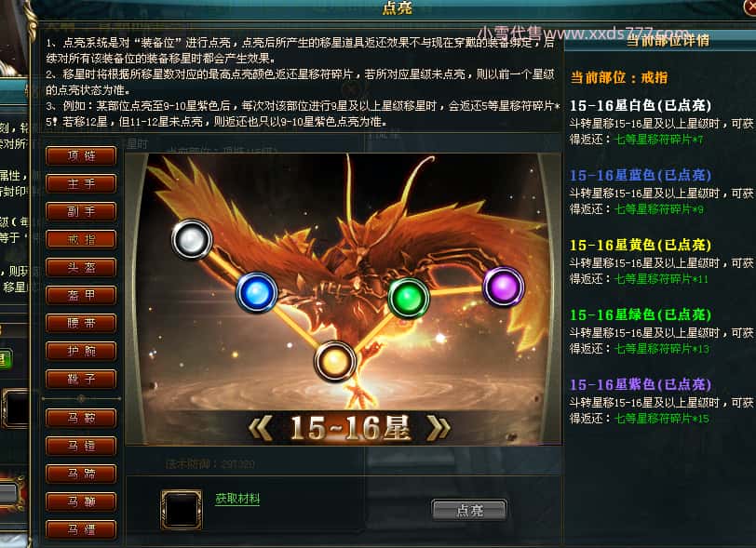Select the 靴子 equipment slot
Image resolution: width=756 pixels, height=548 pixels.
pos(81,380)
